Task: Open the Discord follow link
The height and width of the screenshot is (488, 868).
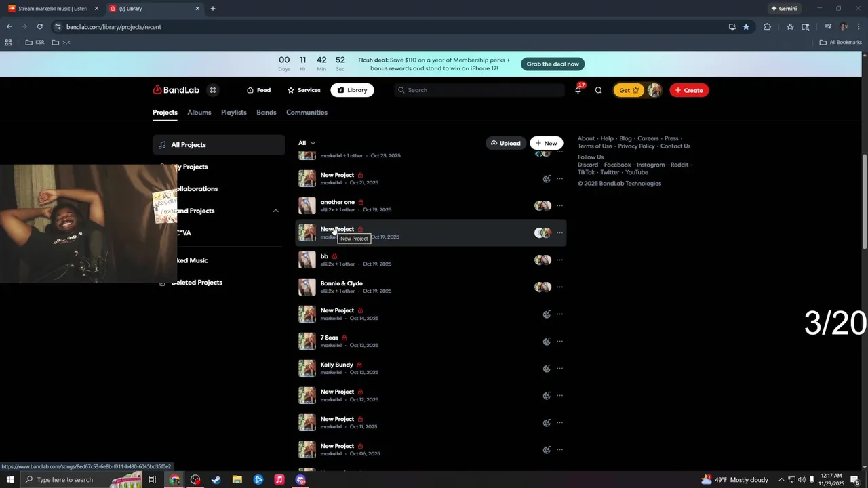Action: coord(588,165)
